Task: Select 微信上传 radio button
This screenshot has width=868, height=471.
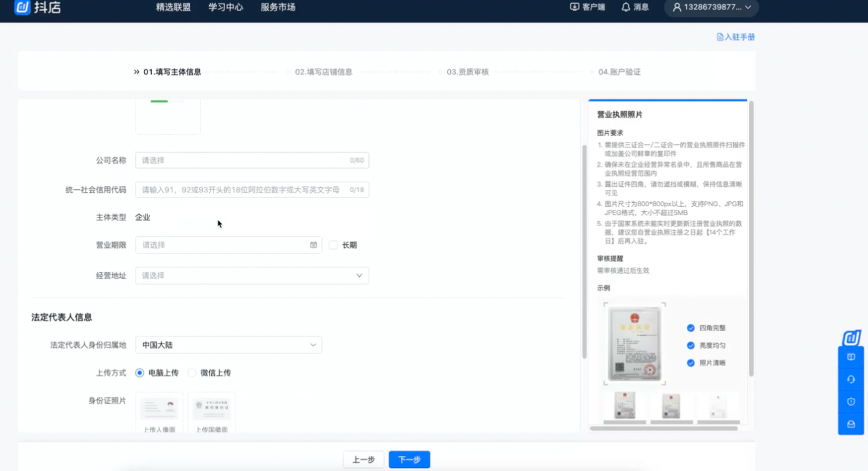Action: tap(192, 373)
